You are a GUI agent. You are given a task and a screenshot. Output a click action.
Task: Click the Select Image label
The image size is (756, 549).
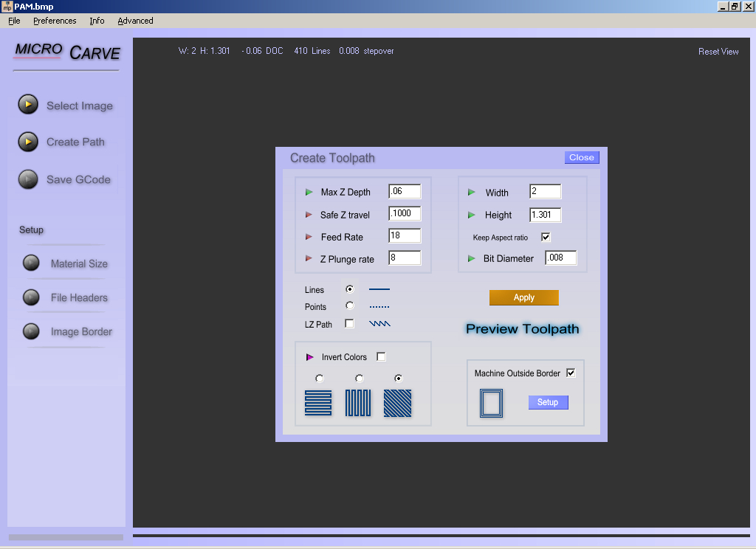pos(80,106)
